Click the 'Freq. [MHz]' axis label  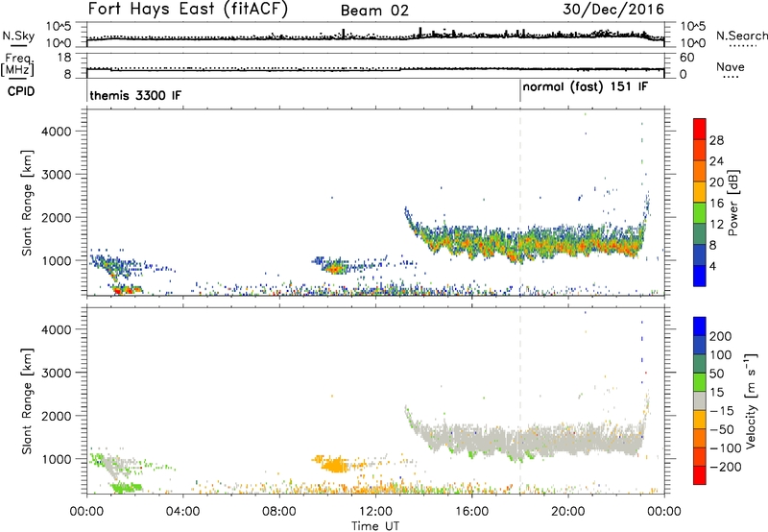click(17, 64)
